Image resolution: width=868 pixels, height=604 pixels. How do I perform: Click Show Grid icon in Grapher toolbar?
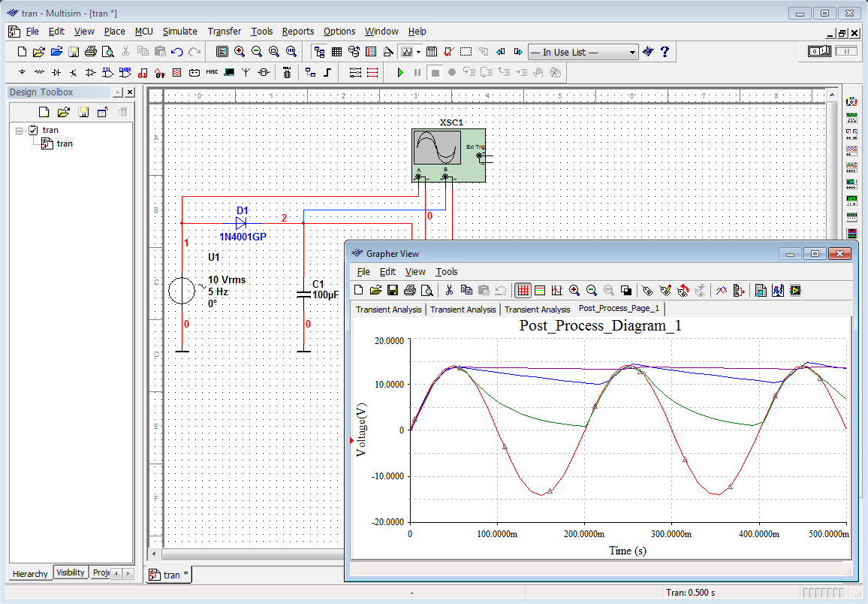point(523,291)
